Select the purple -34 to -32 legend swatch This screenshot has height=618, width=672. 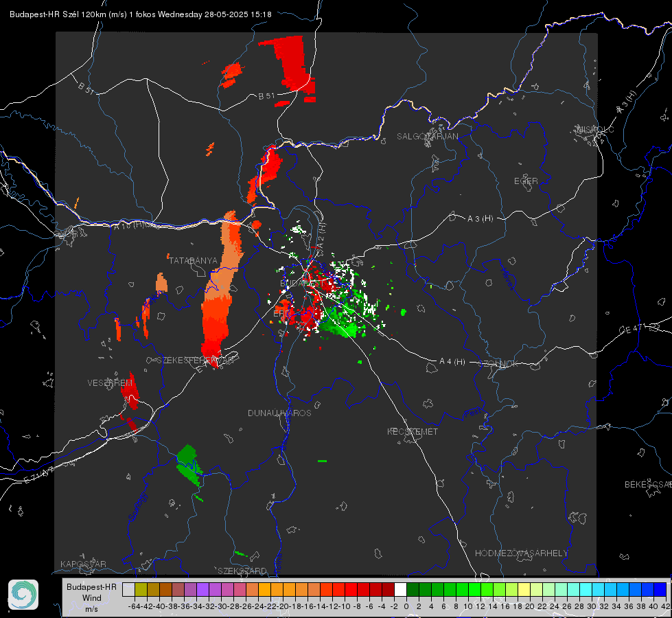point(202,589)
